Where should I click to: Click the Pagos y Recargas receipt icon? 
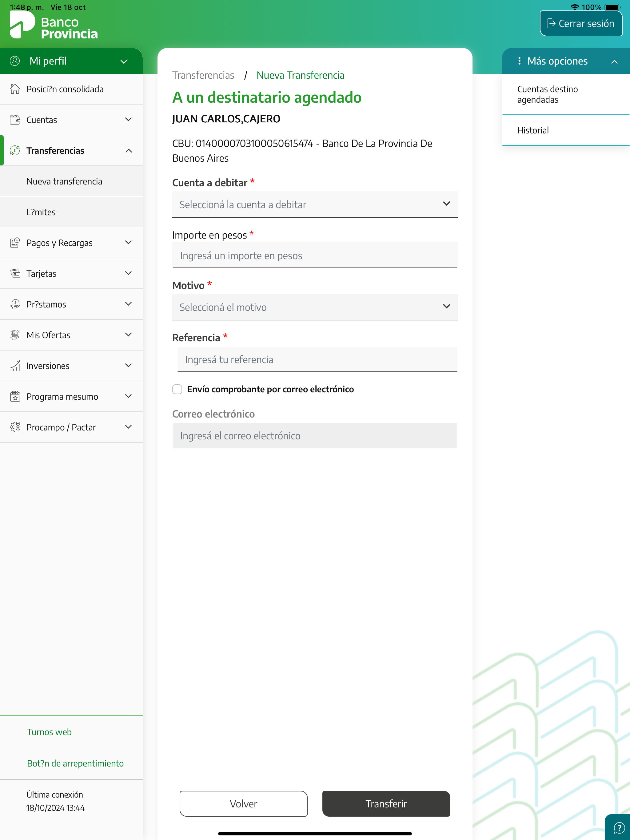[15, 243]
